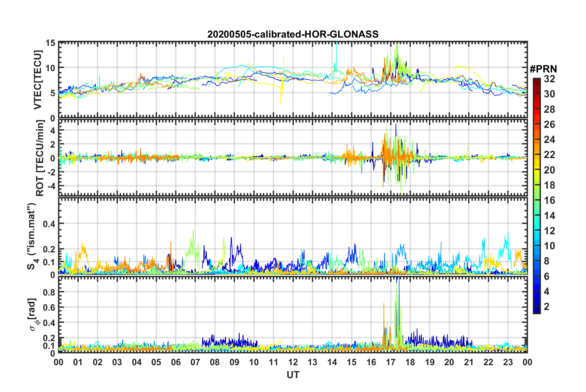The height and width of the screenshot is (392, 586).
Task: Click x-axis hour label 19
Action: click(x=430, y=362)
